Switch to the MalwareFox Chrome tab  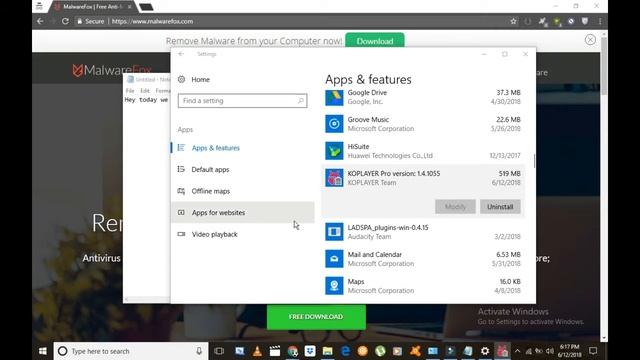coord(93,7)
